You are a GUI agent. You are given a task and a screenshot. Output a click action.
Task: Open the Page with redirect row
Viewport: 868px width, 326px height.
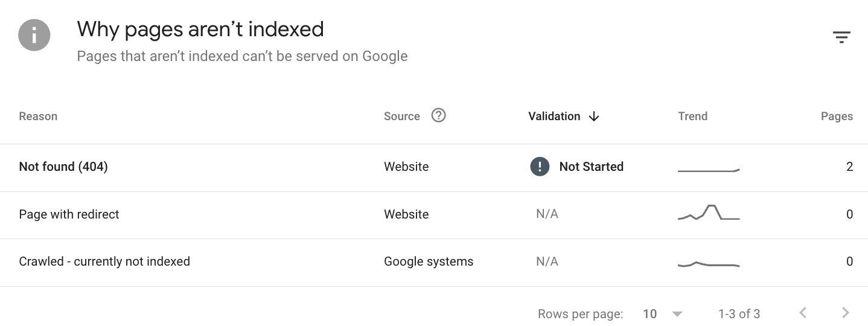click(434, 215)
